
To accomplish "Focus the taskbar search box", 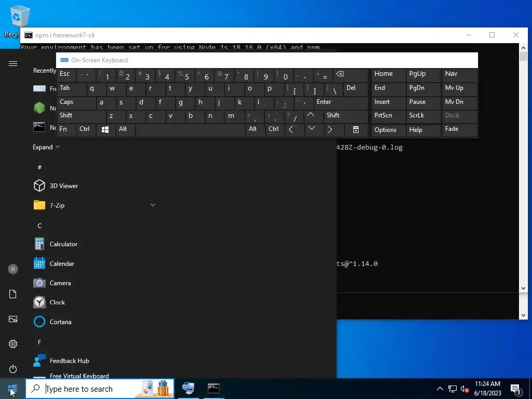I will tap(100, 389).
